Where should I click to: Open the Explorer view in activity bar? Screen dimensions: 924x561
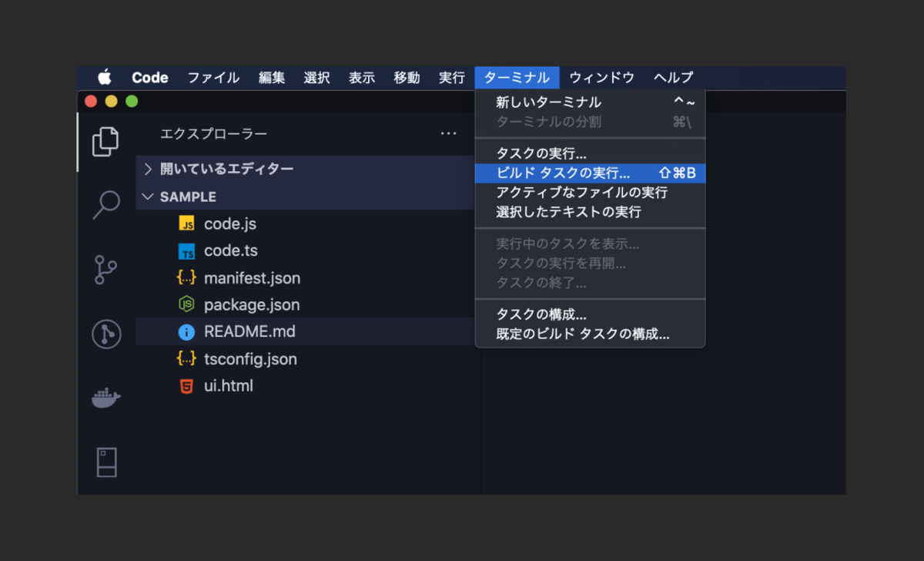tap(105, 141)
